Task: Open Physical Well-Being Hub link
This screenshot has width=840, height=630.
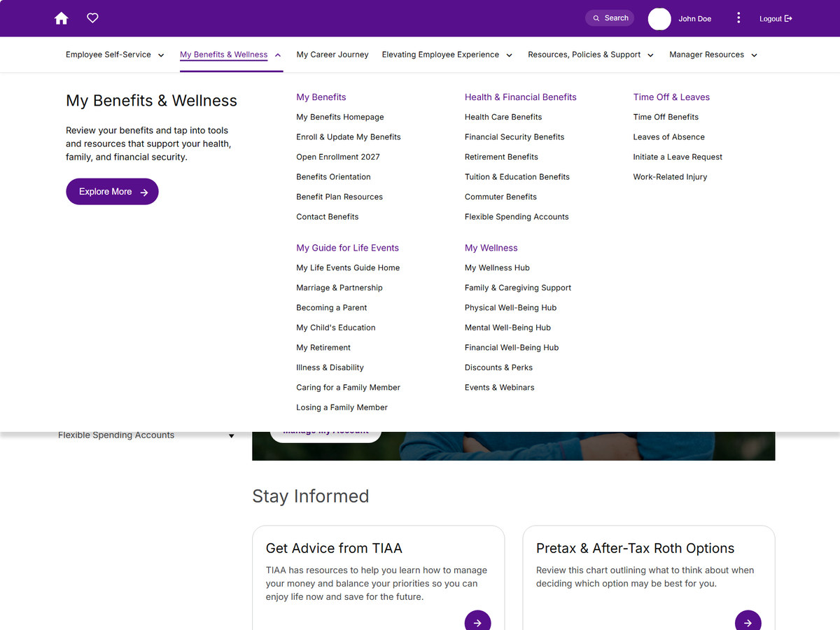Action: [510, 308]
